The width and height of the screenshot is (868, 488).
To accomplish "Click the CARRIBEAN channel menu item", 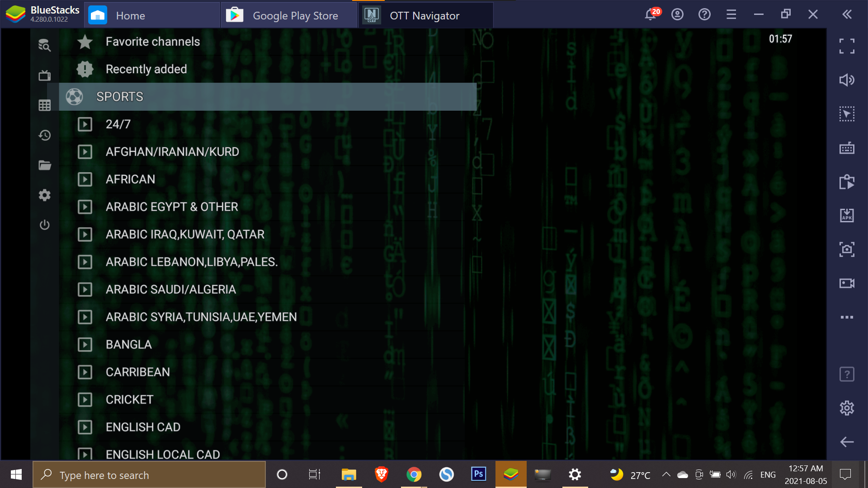I will 138,372.
